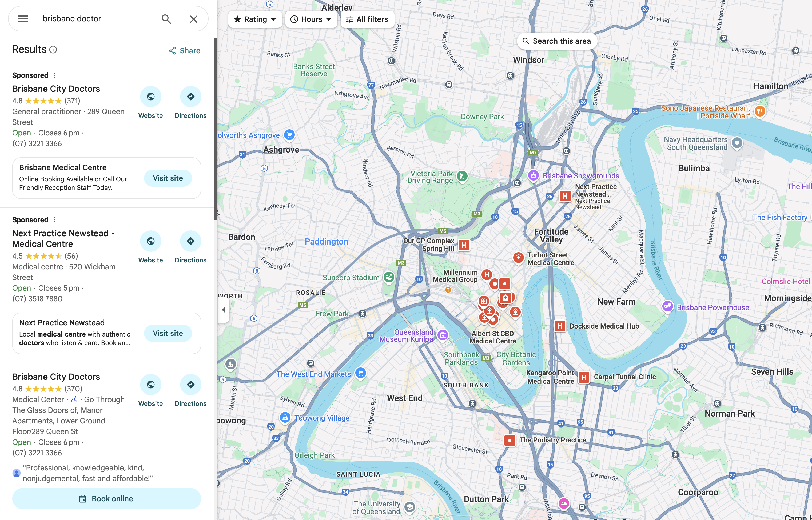Click phone number (07) 3518 7880
812x520 pixels.
(38, 299)
